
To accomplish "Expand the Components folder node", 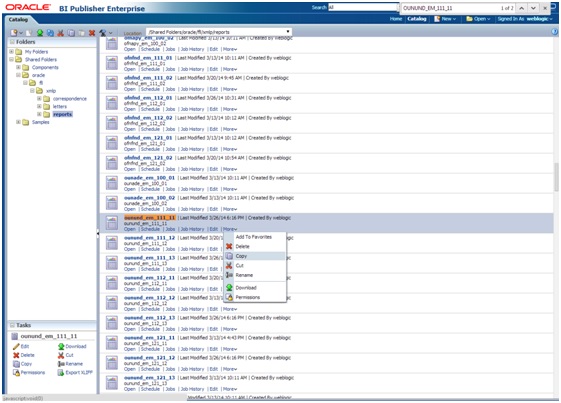I will (18, 67).
